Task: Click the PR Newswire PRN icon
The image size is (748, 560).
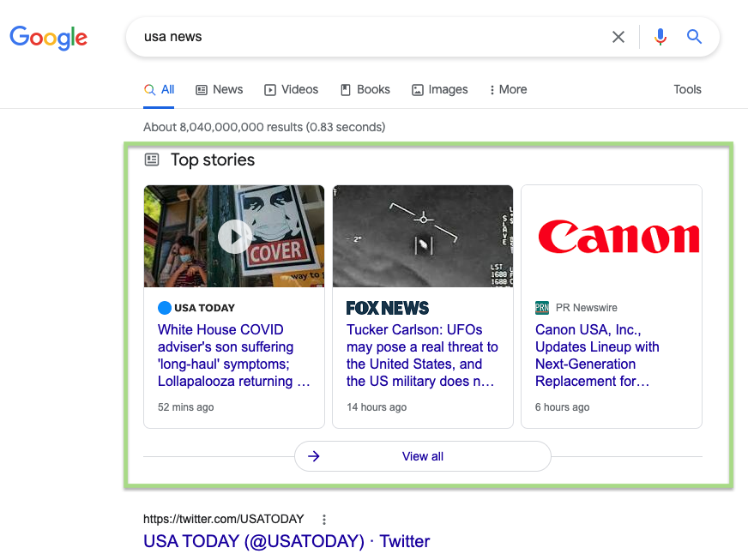Action: pyautogui.click(x=542, y=308)
